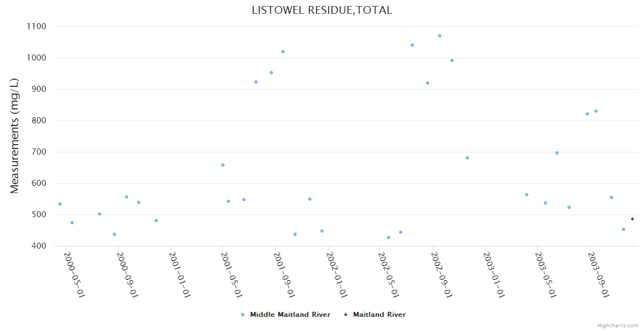Viewport: 644px width, 330px height.
Task: Open the Highcharts.com credit link
Action: 618,325
